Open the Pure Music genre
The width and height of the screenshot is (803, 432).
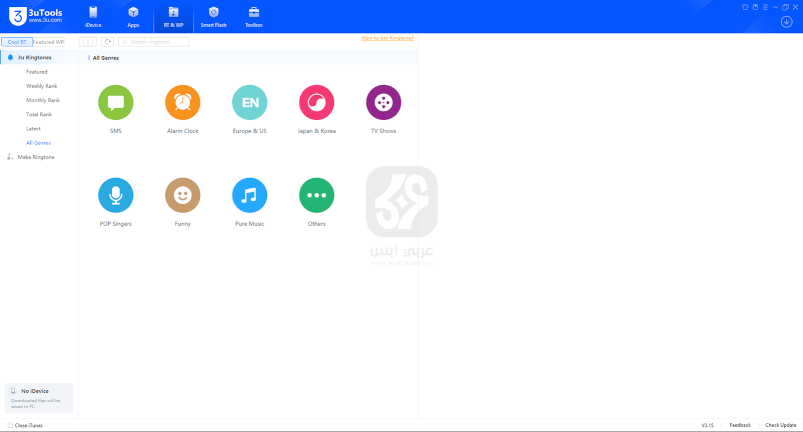[x=250, y=195]
